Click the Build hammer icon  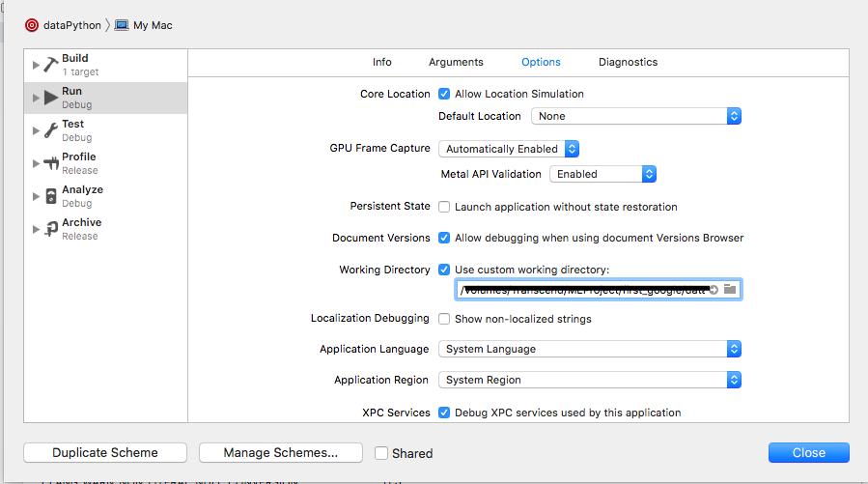pyautogui.click(x=51, y=65)
